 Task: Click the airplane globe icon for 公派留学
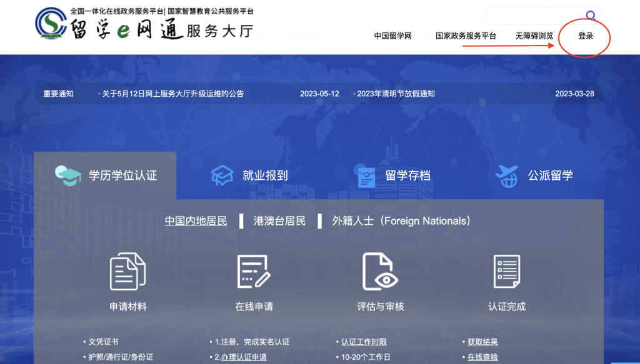click(x=506, y=175)
